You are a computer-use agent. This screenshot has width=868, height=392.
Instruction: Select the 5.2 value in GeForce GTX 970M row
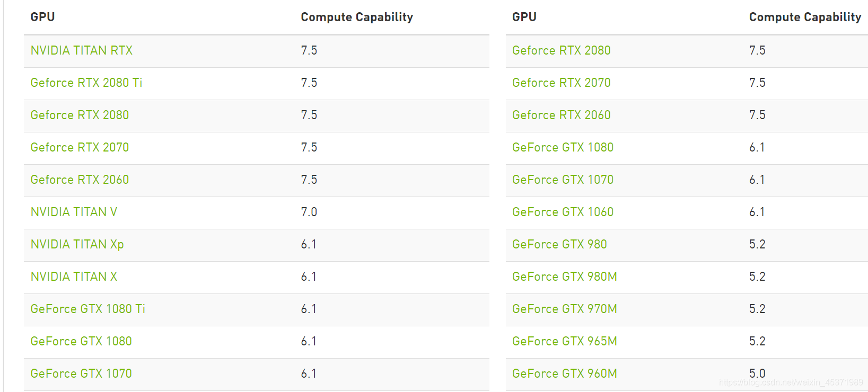pyautogui.click(x=757, y=309)
